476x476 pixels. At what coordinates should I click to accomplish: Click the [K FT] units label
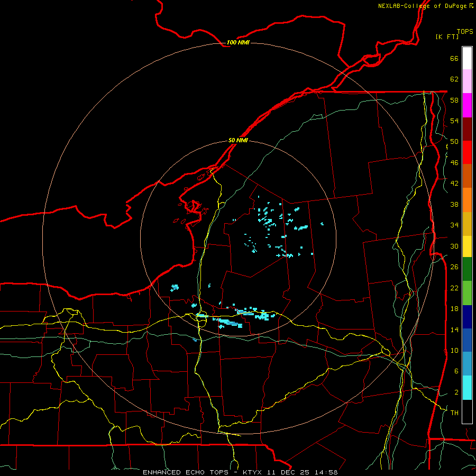[447, 36]
